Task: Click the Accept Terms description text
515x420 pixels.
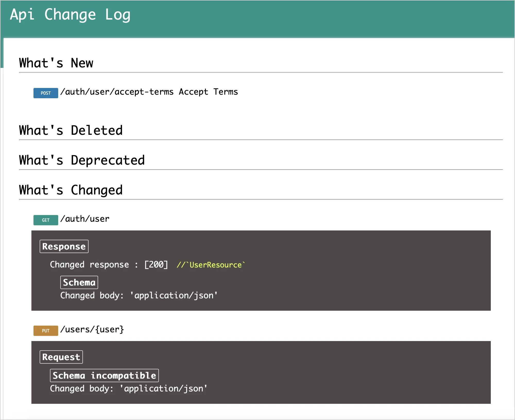Action: tap(208, 92)
